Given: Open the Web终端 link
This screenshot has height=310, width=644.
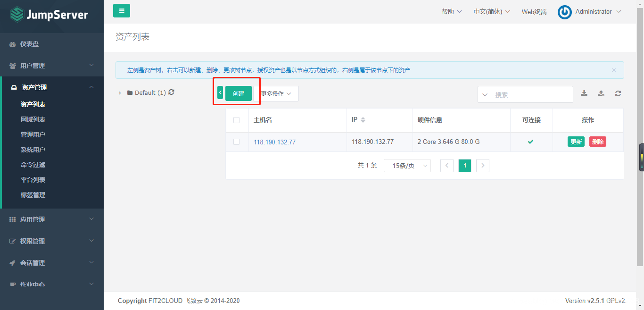Looking at the screenshot, I should coord(534,12).
